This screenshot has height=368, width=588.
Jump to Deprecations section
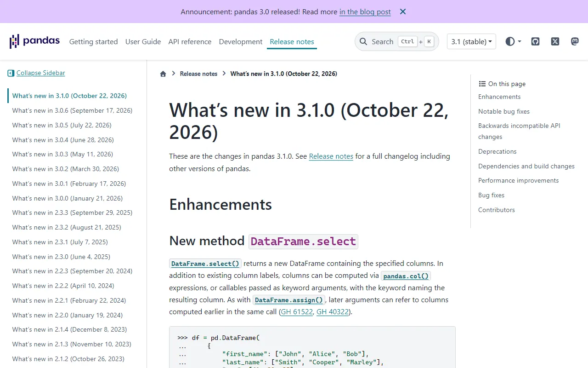pyautogui.click(x=498, y=151)
